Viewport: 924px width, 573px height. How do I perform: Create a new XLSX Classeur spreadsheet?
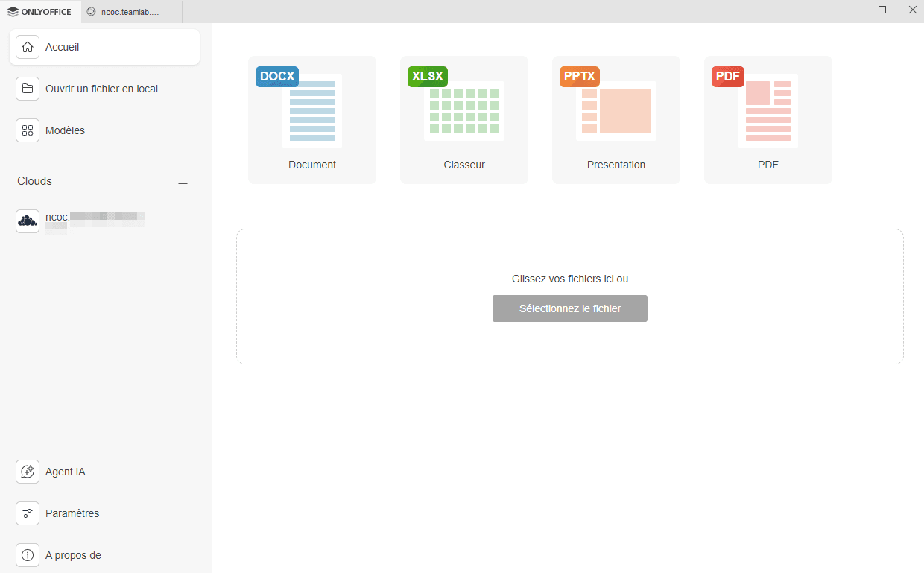pyautogui.click(x=464, y=120)
